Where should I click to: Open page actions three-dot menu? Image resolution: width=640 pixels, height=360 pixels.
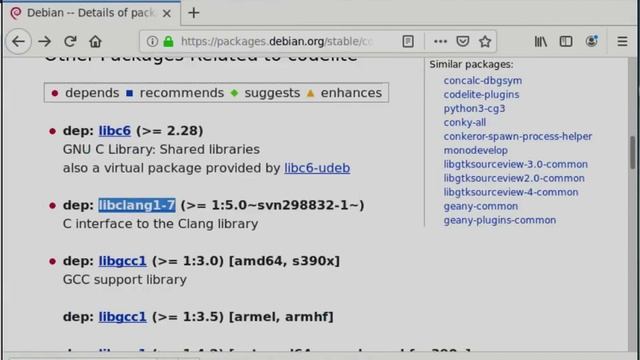pyautogui.click(x=440, y=41)
